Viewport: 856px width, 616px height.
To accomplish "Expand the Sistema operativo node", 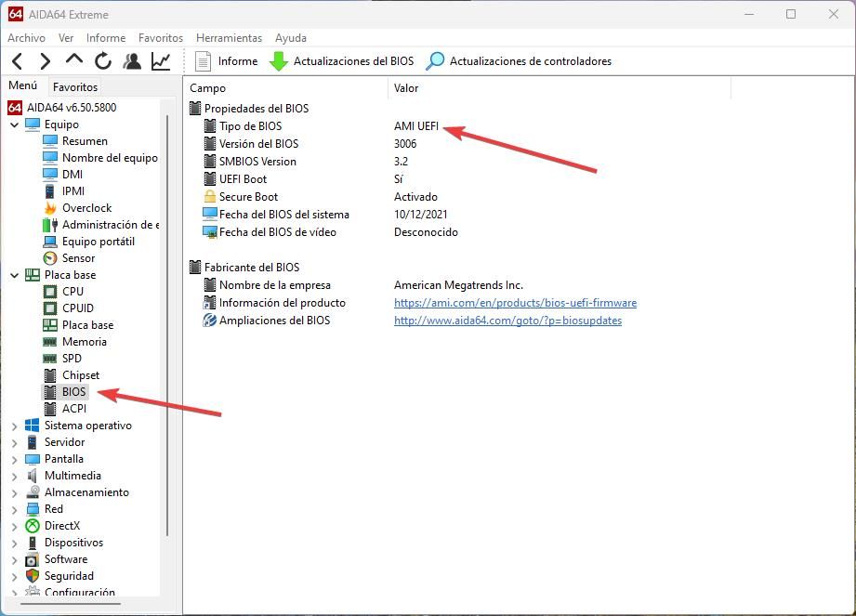I will [15, 426].
